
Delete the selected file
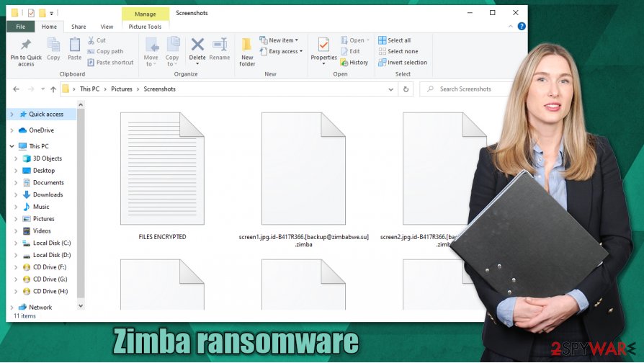click(197, 51)
